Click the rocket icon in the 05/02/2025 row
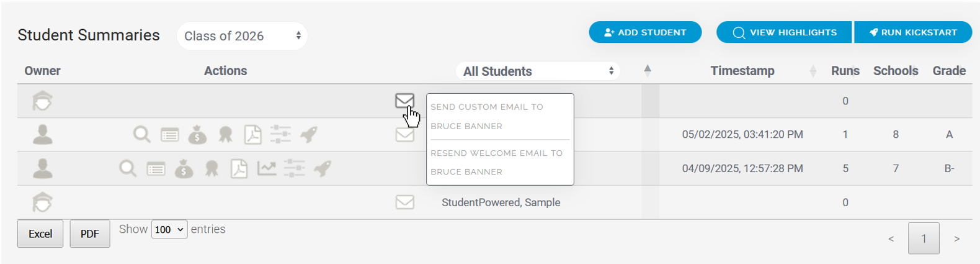The image size is (980, 264). (x=309, y=134)
